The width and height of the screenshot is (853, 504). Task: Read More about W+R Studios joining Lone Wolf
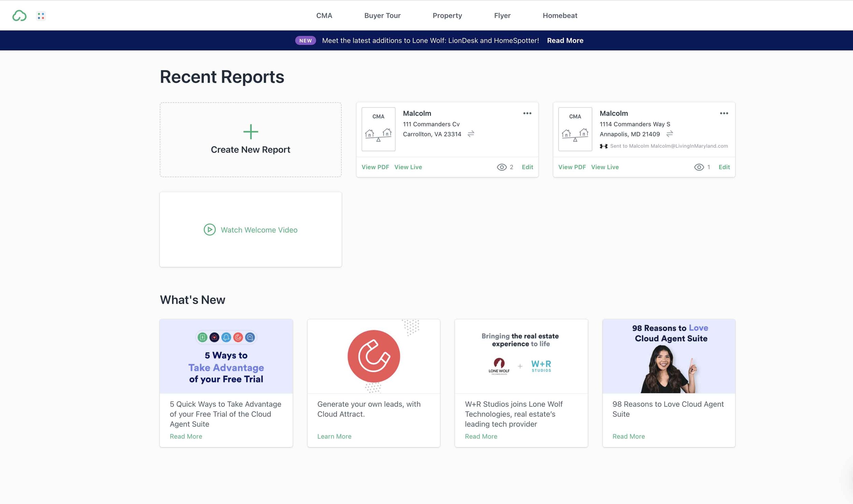pyautogui.click(x=481, y=436)
